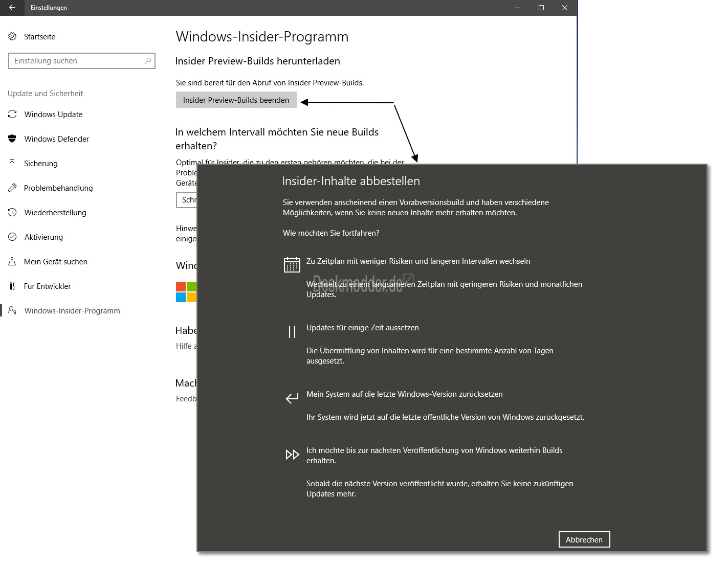
Task: Choose to keep receiving builds until next release
Action: [x=434, y=455]
